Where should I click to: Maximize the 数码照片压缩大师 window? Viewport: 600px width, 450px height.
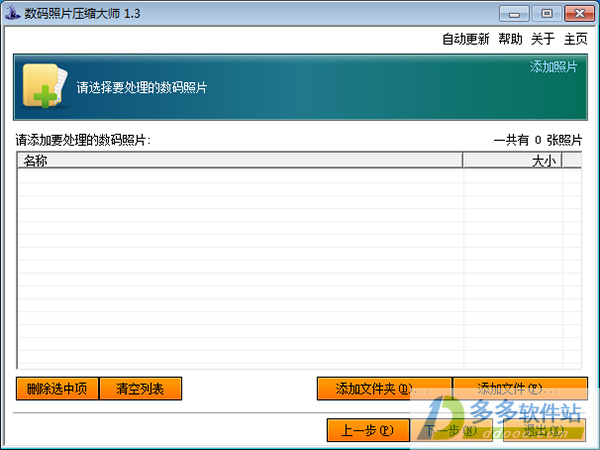[547, 14]
